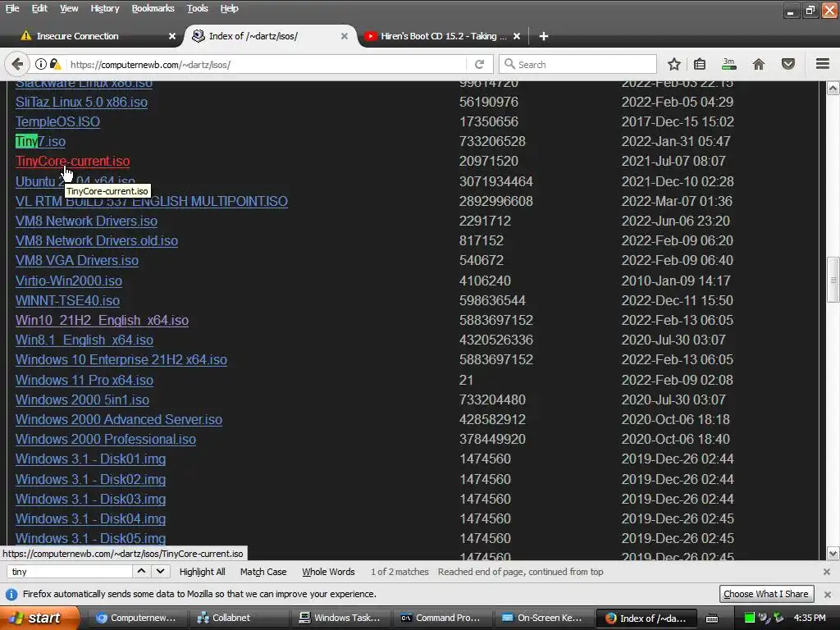Screen dimensions: 840x630
Task: Find next match arrow in find bar
Action: [160, 571]
